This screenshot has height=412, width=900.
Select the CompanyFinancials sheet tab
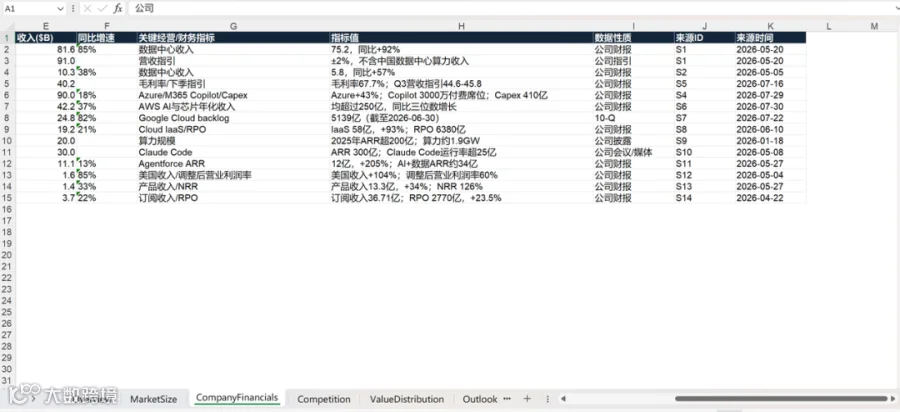coord(237,398)
